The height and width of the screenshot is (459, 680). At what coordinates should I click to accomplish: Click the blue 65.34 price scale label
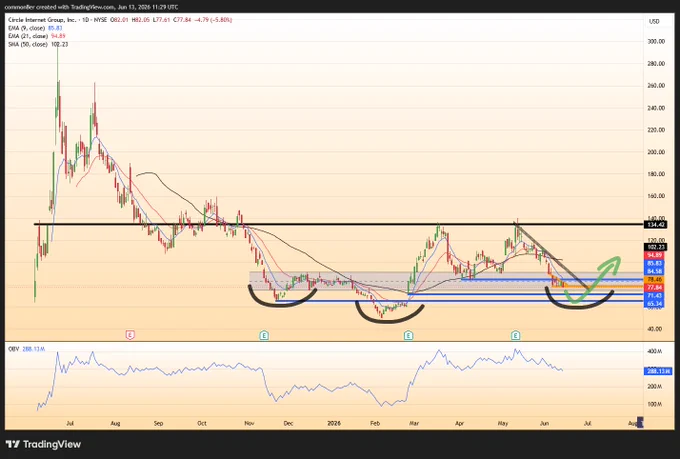click(x=654, y=304)
